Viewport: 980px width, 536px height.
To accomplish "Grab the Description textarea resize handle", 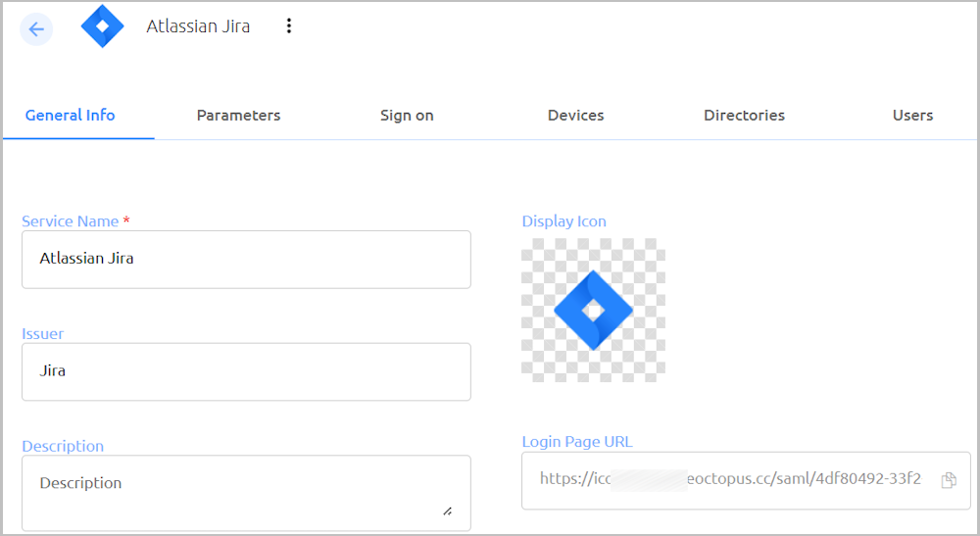I will (x=448, y=511).
